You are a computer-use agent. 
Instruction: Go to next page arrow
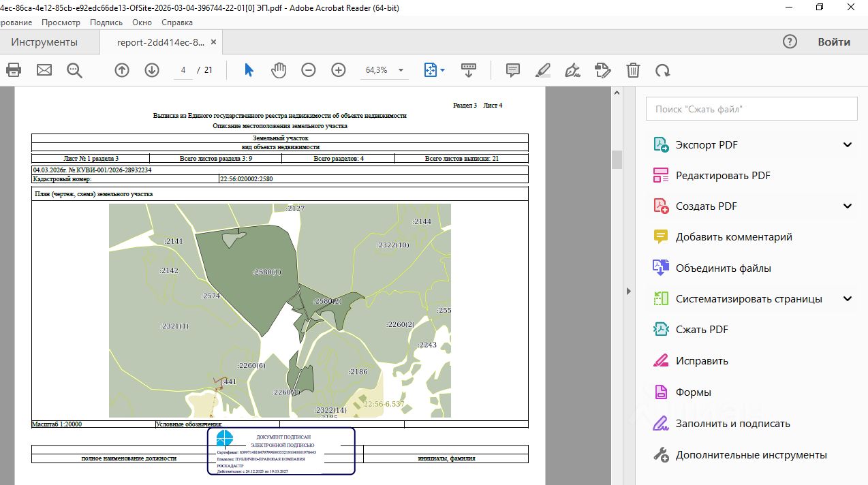[x=151, y=70]
